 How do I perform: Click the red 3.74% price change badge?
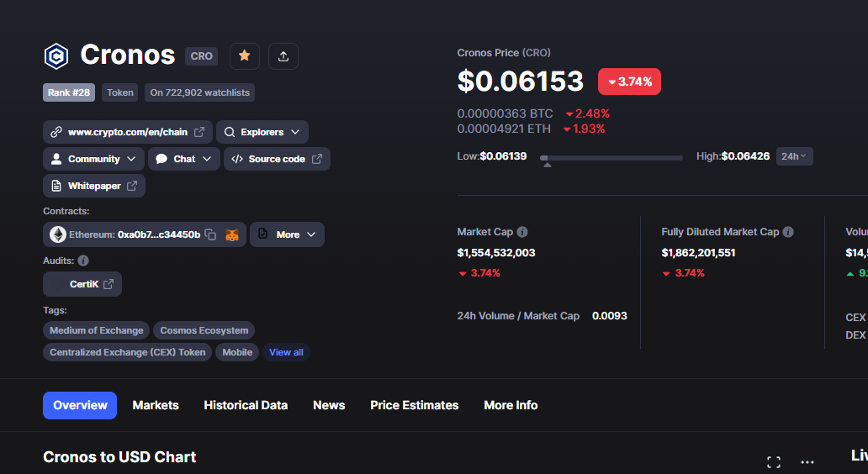coord(629,82)
